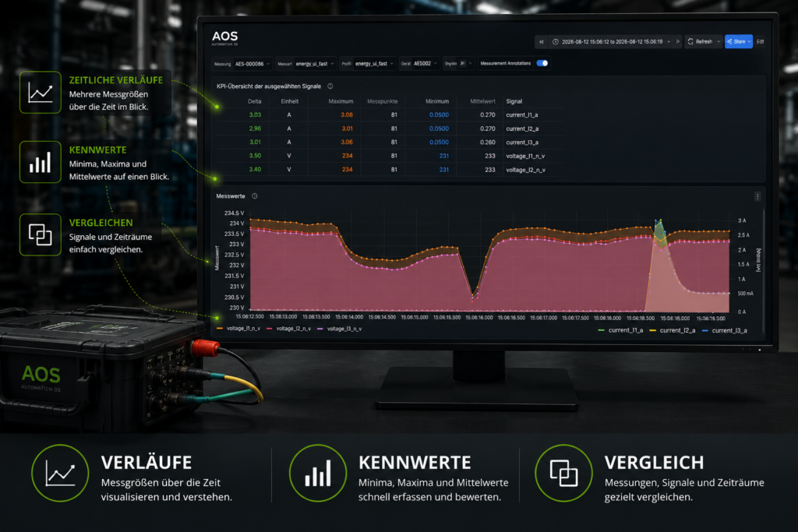The width and height of the screenshot is (798, 532).
Task: Click overlapping squares icon beside VERGLEICHEN
Action: pyautogui.click(x=41, y=234)
